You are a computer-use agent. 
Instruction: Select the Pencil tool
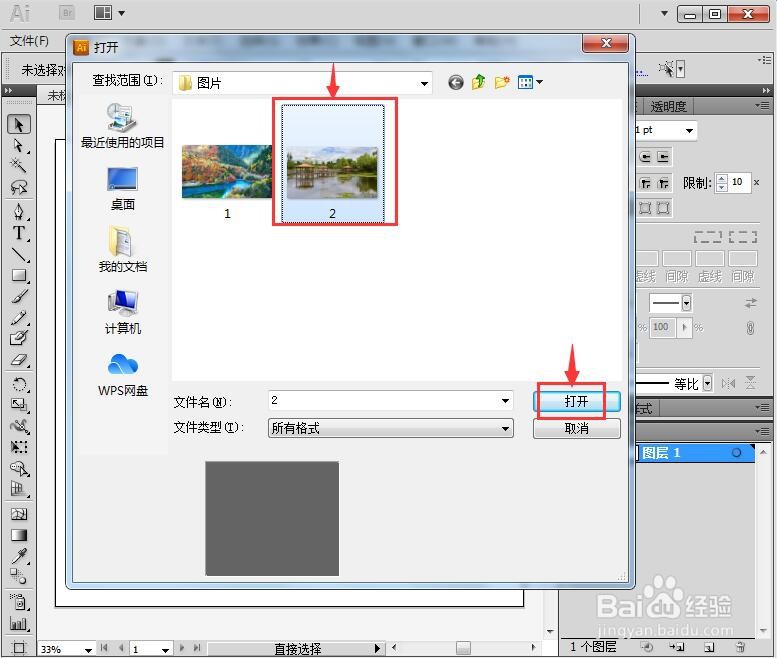point(19,317)
